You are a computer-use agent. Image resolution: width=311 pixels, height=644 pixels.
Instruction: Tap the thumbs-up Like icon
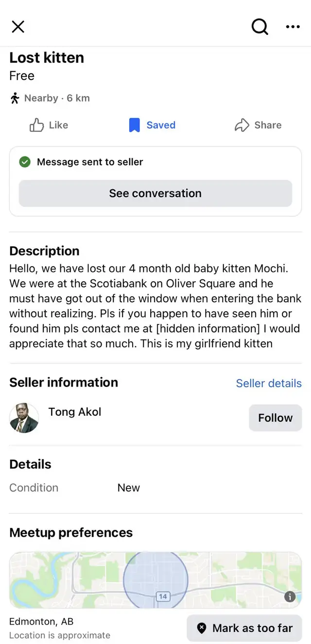[x=37, y=125]
